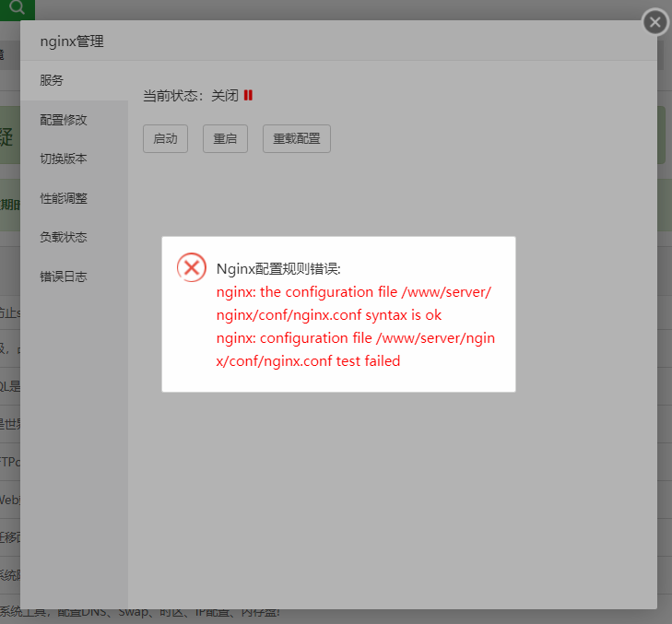Screen dimensions: 672x624
Task: Click the search magnifier icon
Action: pos(18,7)
